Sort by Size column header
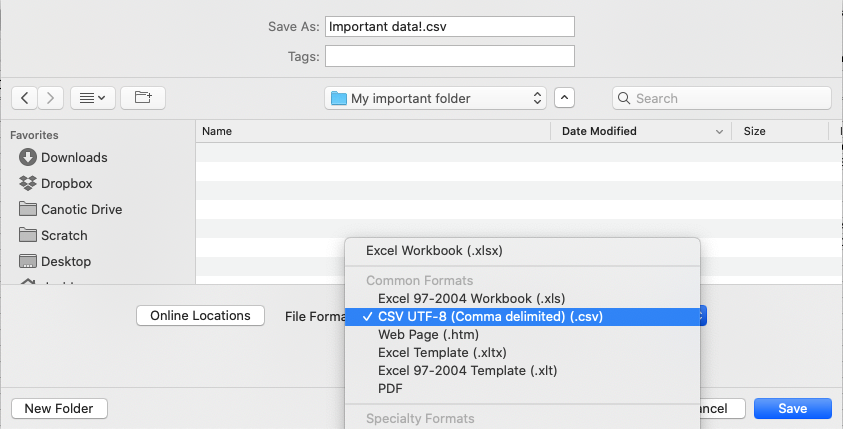 click(x=780, y=131)
